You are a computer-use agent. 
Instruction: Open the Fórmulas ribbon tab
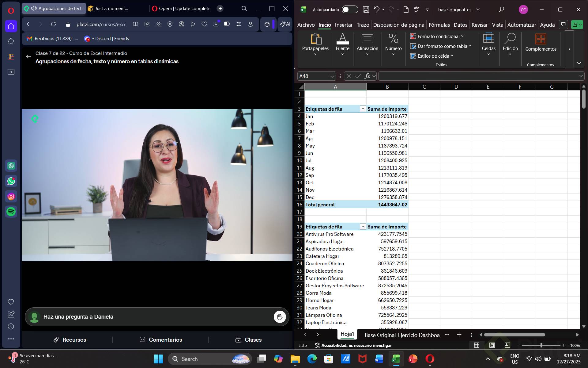pyautogui.click(x=439, y=25)
